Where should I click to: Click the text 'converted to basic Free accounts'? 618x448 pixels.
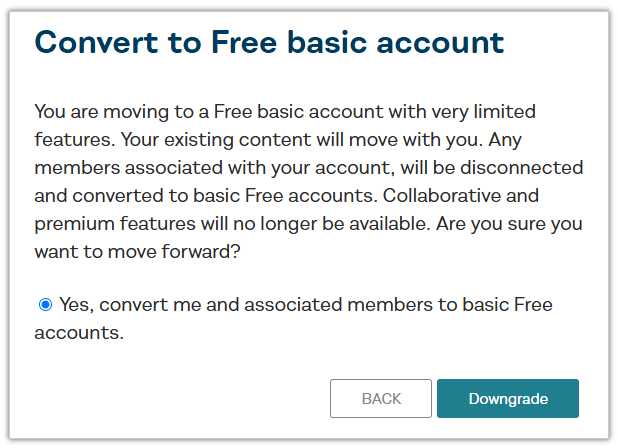(x=223, y=196)
